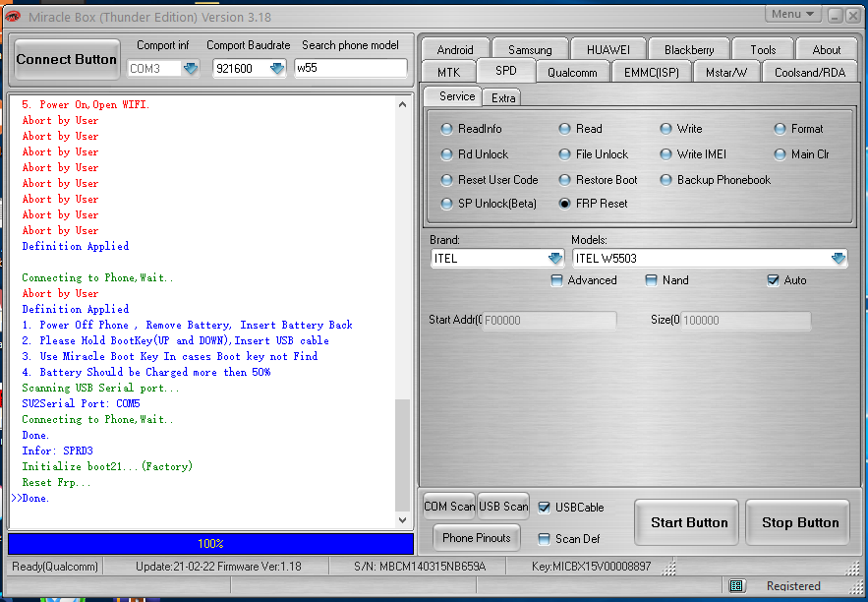Click the USB Scan button
This screenshot has width=868, height=602.
coord(503,507)
